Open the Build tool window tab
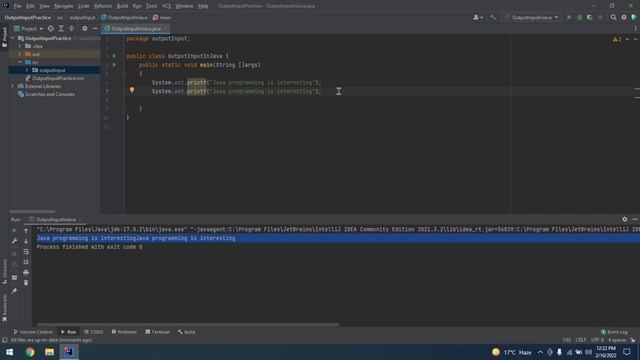 click(186, 332)
